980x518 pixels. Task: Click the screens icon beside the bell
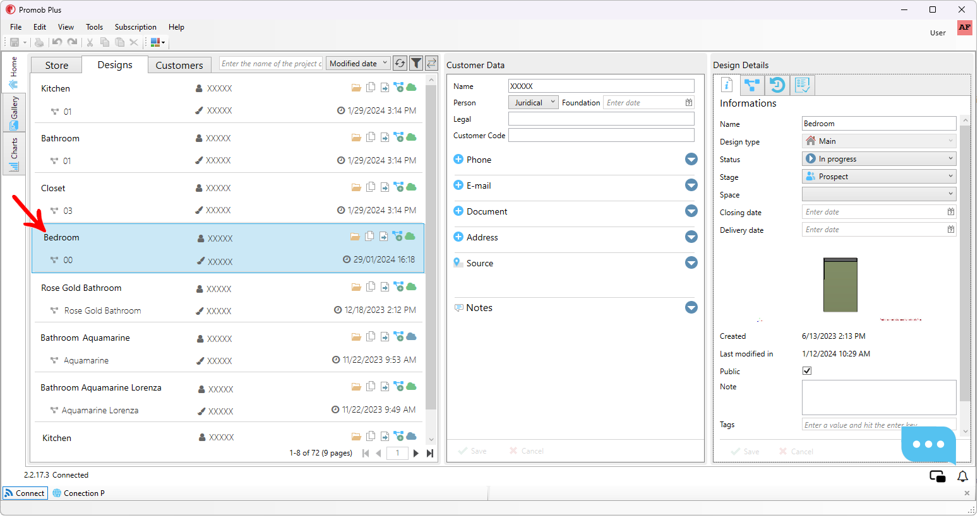coord(938,476)
